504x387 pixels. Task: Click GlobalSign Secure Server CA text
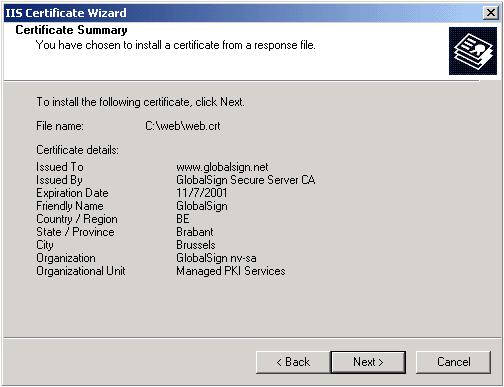(246, 180)
